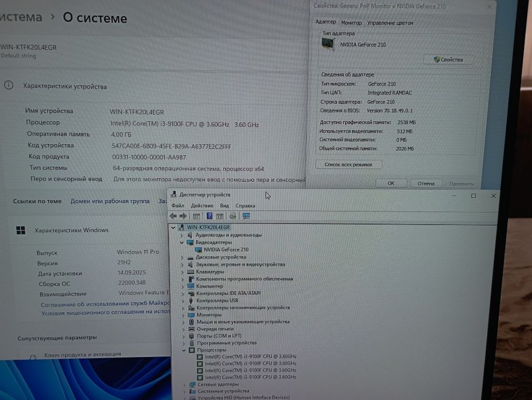Collapse the Видеоадаптеры node
The width and height of the screenshot is (532, 400).
click(x=182, y=243)
